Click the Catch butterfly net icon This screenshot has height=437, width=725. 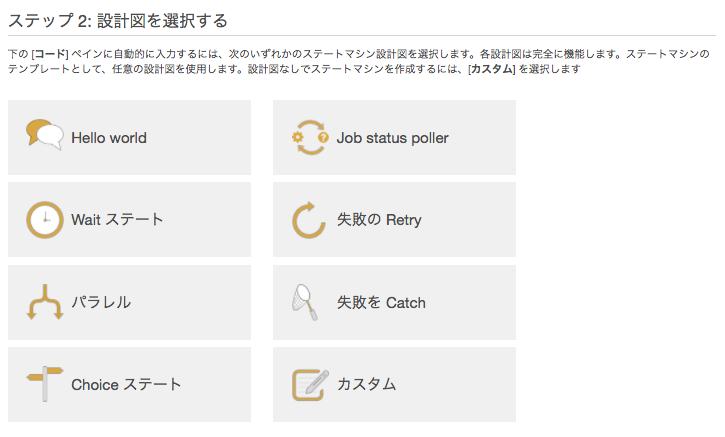click(305, 302)
